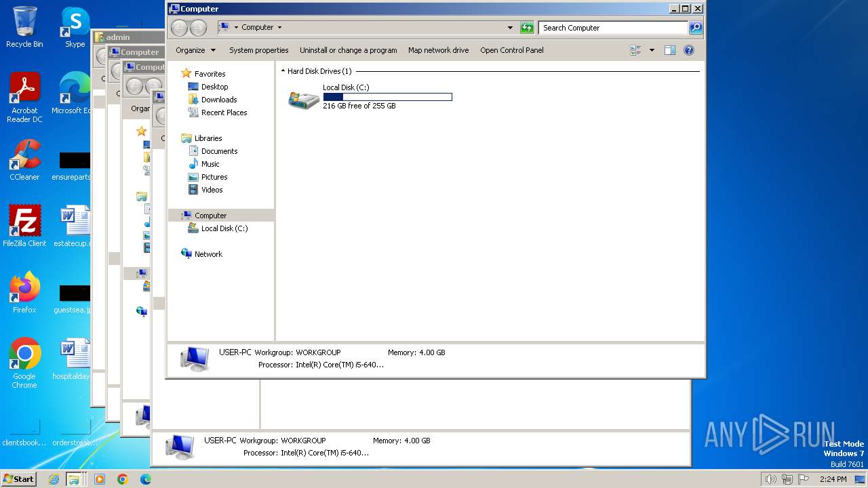Click the Start button

18,479
